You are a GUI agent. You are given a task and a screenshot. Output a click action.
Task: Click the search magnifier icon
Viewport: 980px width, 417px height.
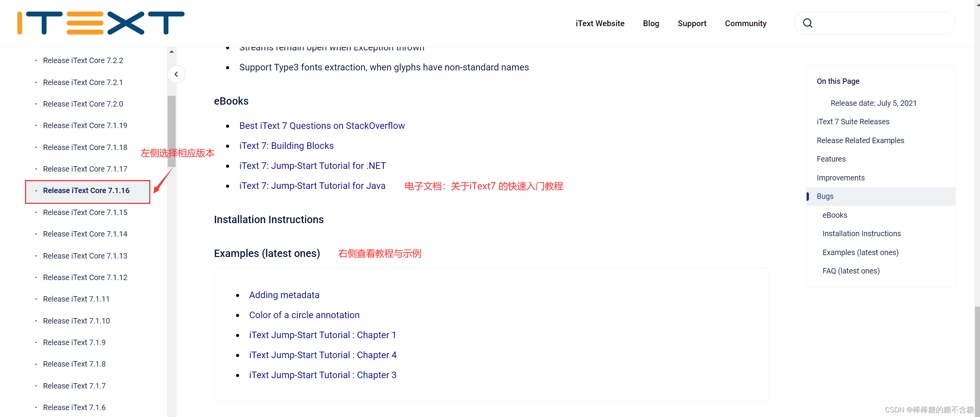(x=808, y=23)
